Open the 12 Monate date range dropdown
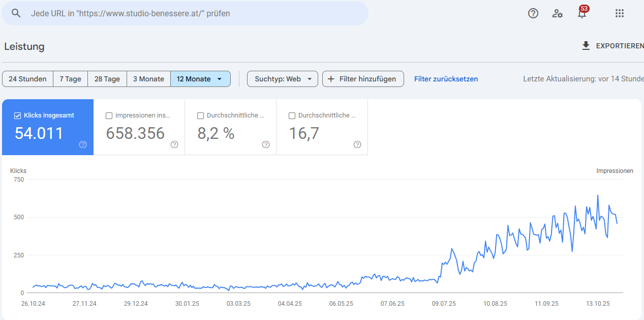Viewport: 644px width, 320px height. click(200, 79)
